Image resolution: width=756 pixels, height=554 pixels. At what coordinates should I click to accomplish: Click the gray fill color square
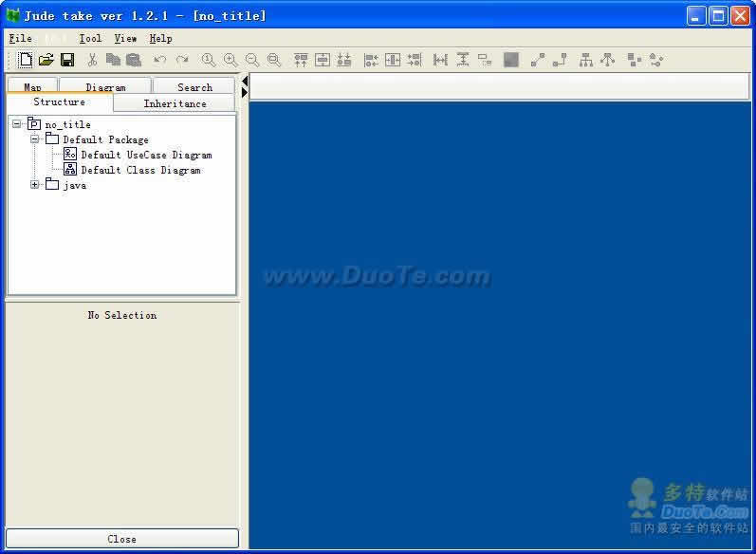click(511, 60)
